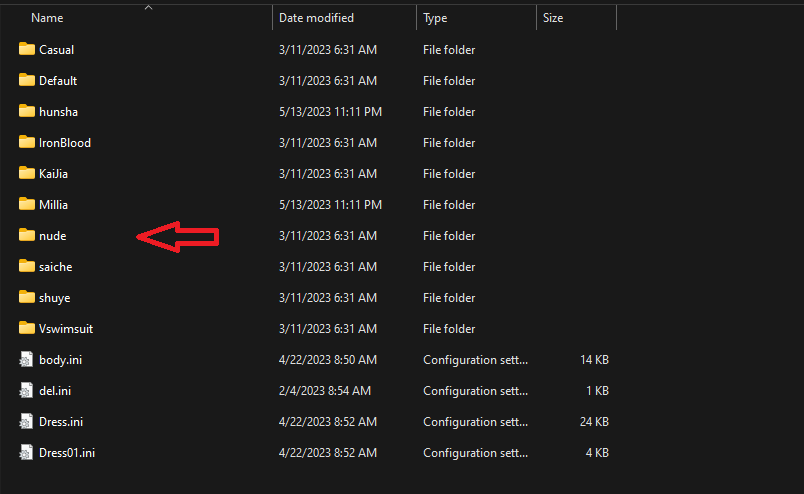
Task: Select the KaiJia folder icon
Action: tap(27, 173)
